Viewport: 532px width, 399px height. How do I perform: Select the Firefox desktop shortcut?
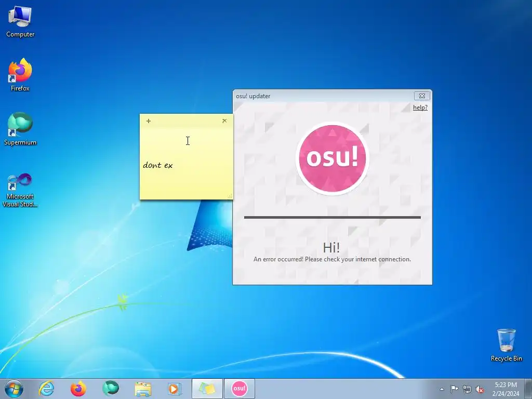click(20, 75)
